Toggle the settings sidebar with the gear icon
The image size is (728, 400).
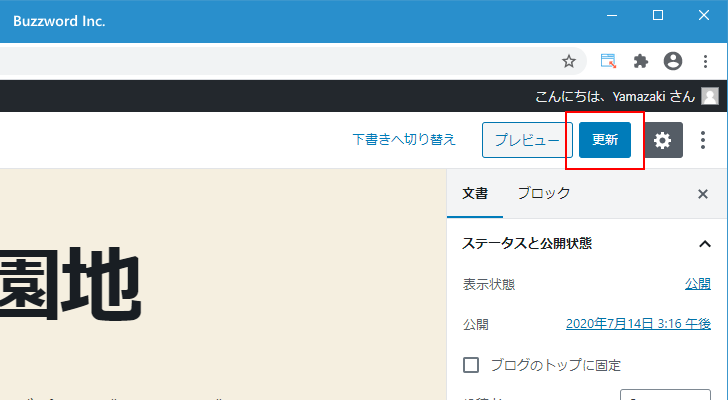pyautogui.click(x=663, y=140)
